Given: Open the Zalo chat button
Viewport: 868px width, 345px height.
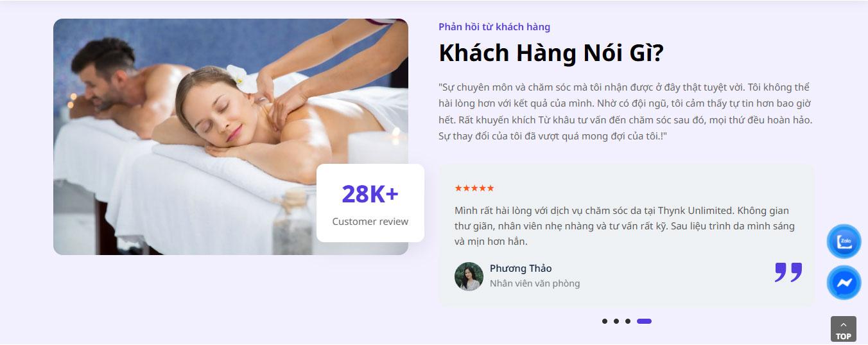Looking at the screenshot, I should (x=844, y=242).
